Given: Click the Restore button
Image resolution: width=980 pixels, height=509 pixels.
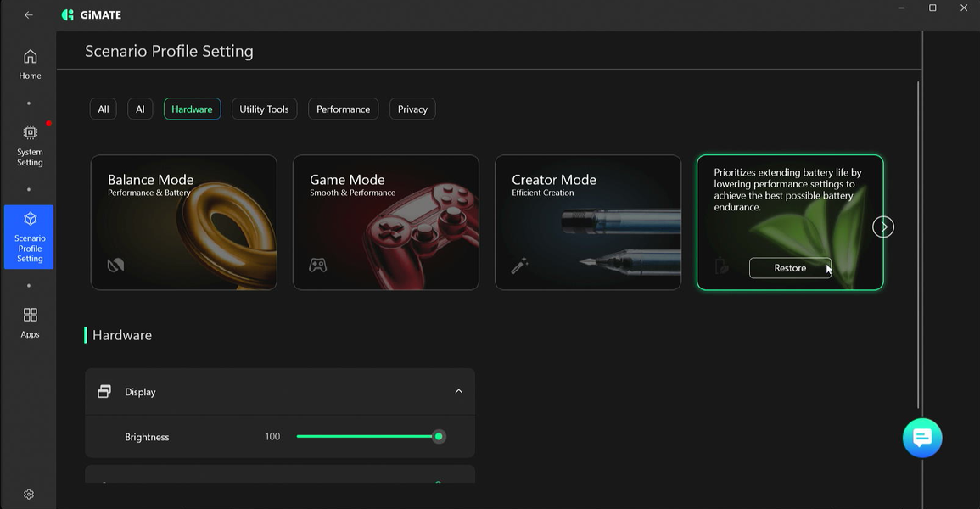Looking at the screenshot, I should [789, 268].
